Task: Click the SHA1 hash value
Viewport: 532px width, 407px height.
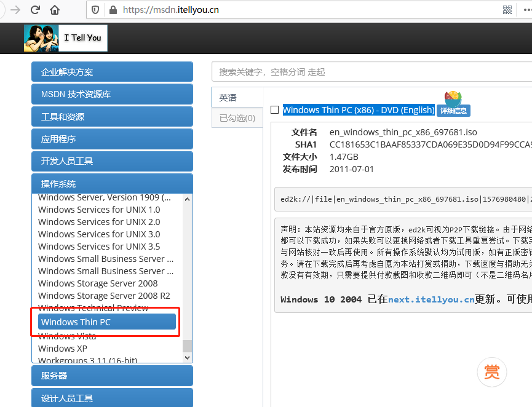Action: [431, 144]
